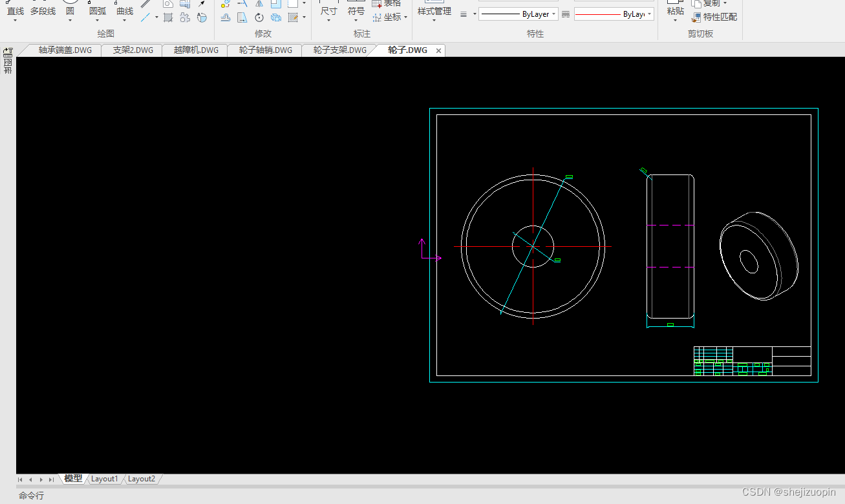
Task: Select the circular rotate icon in 修改
Action: click(x=259, y=17)
